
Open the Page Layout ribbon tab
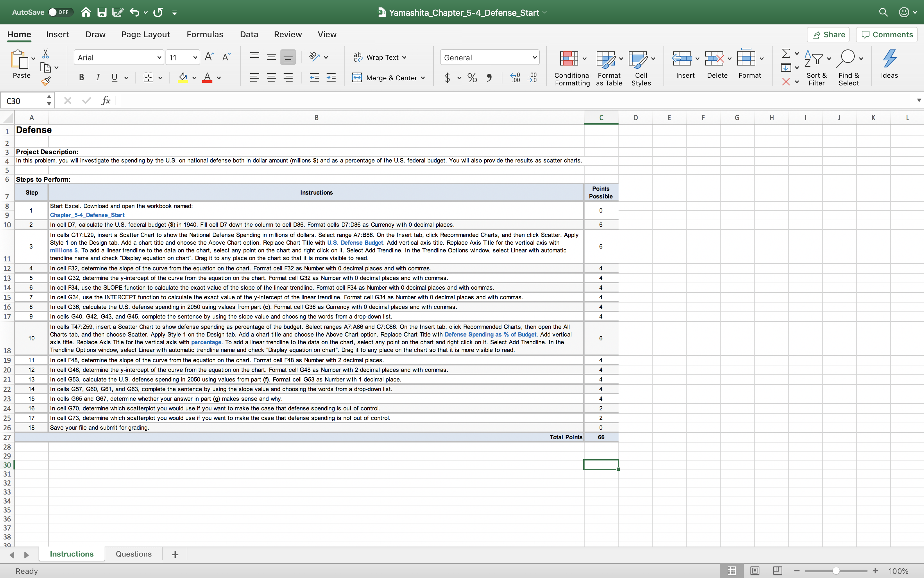pos(145,34)
